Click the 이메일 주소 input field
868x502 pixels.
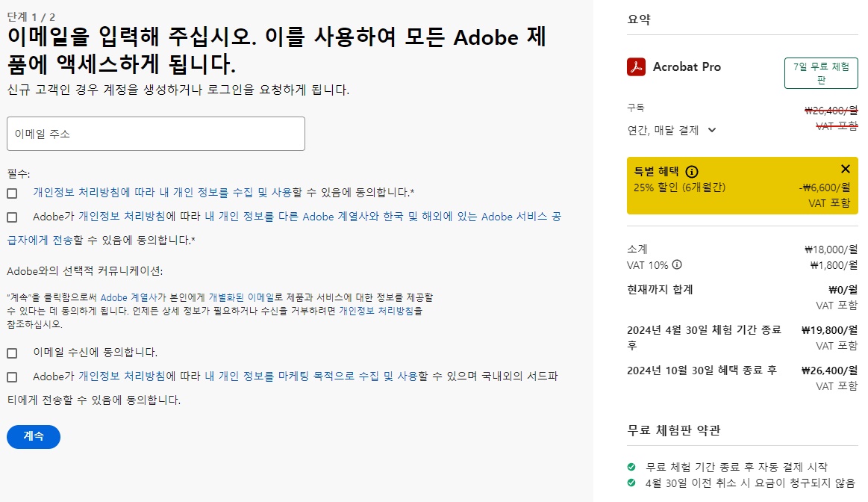pos(155,133)
